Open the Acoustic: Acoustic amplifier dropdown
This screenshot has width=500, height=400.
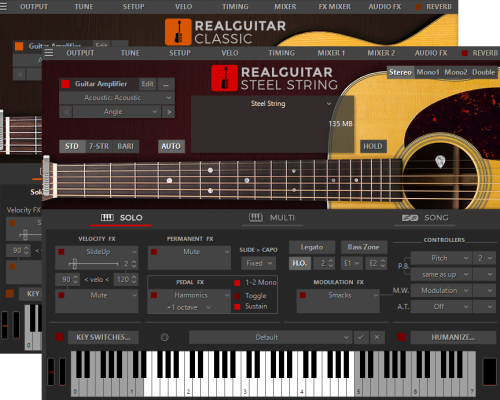tap(117, 98)
